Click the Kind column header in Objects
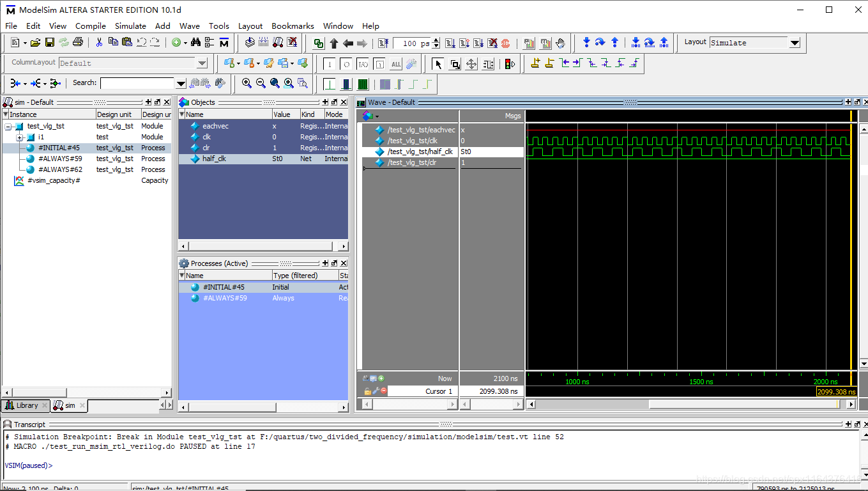 pyautogui.click(x=311, y=114)
